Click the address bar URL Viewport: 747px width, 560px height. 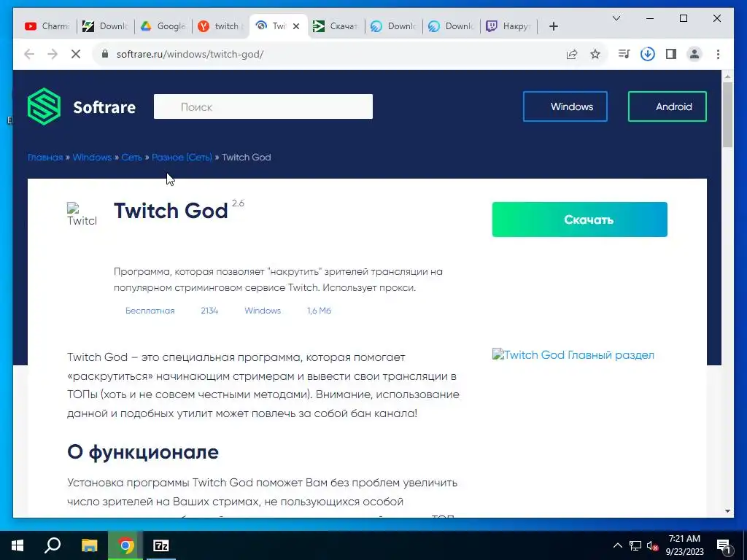[x=190, y=54]
